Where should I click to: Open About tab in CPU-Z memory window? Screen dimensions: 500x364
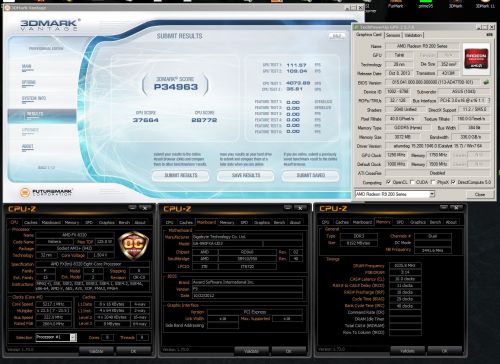451,222
